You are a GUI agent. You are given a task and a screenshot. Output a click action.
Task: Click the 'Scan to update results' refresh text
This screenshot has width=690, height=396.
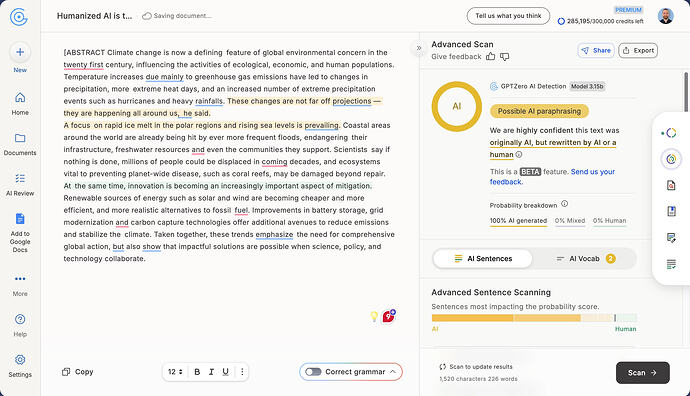[x=476, y=367]
